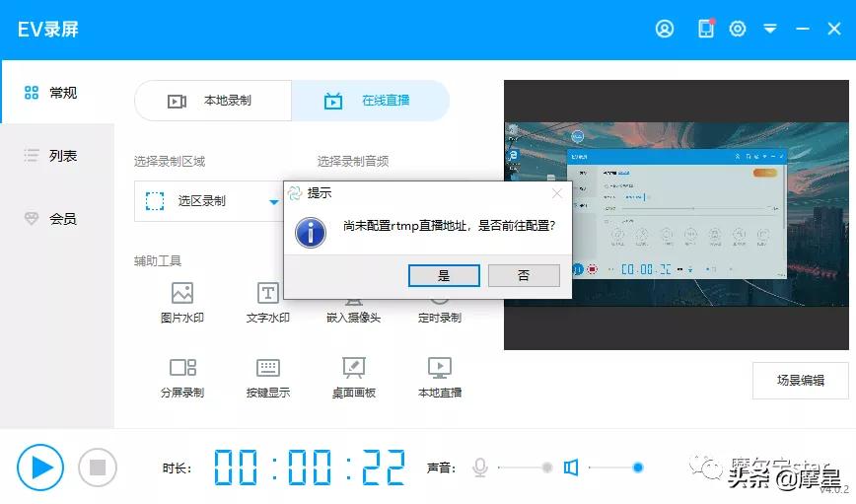Expand the title bar dropdown menu arrow
Screen dimensions: 856x504
[770, 29]
